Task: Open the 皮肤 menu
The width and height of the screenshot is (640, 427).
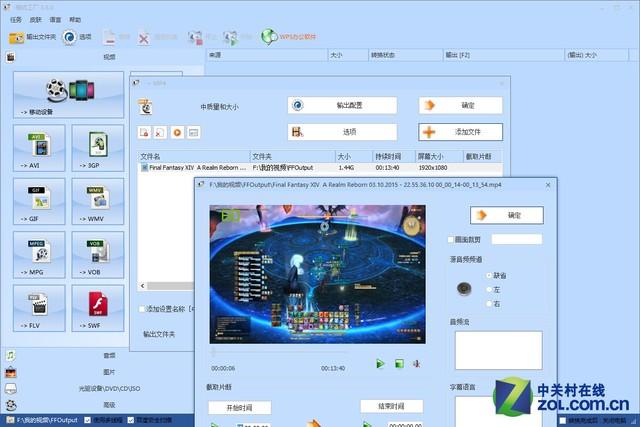Action: tap(36, 20)
